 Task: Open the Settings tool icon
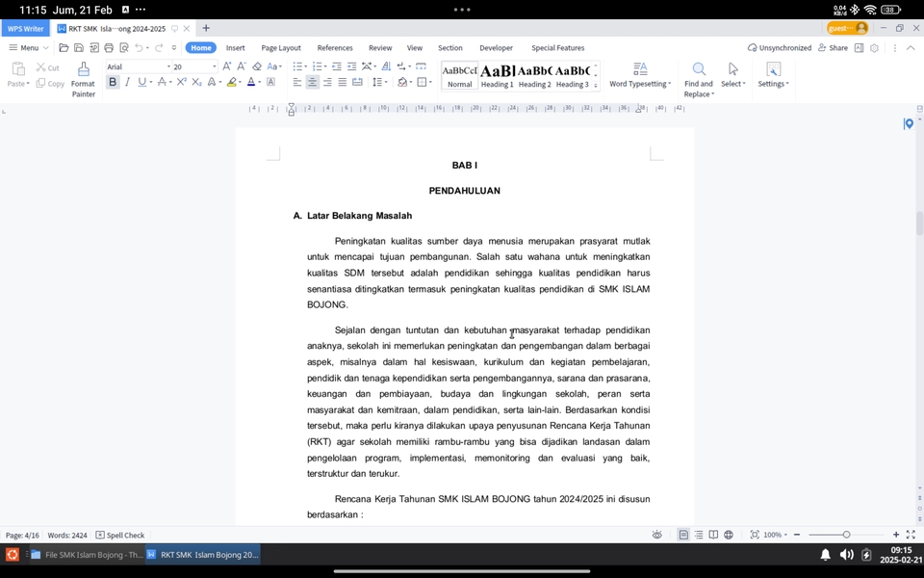tap(773, 69)
